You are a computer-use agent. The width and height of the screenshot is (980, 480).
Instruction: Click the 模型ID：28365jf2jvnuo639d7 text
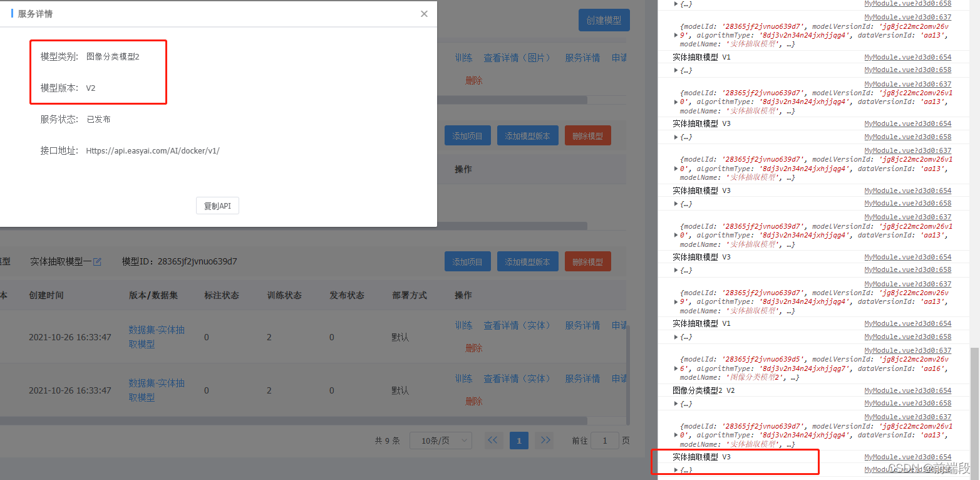(180, 261)
